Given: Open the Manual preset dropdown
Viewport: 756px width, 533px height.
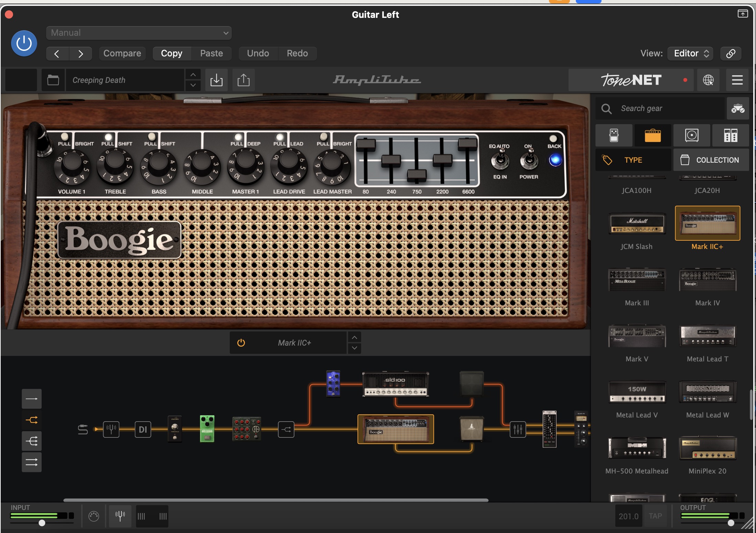Looking at the screenshot, I should (139, 33).
